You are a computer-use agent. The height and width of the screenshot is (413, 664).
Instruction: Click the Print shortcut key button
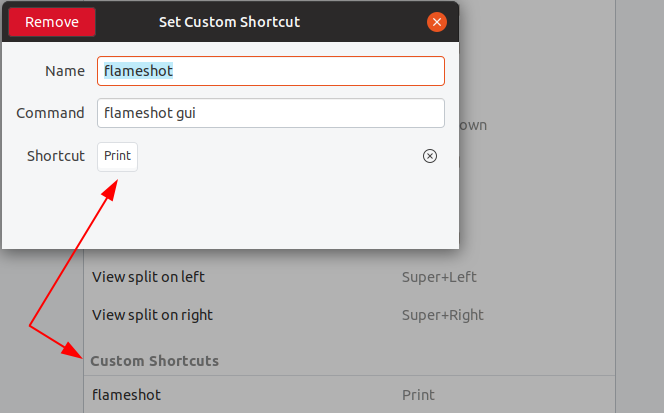(x=117, y=156)
